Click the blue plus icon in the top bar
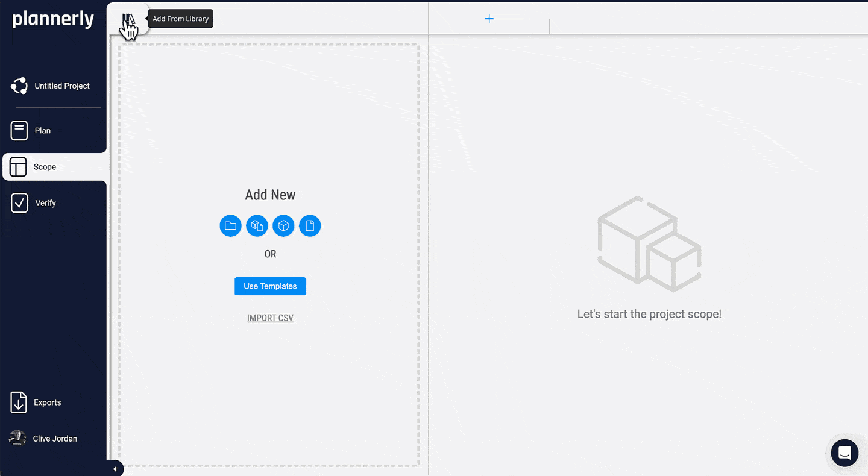Viewport: 868px width, 476px height. [x=489, y=19]
